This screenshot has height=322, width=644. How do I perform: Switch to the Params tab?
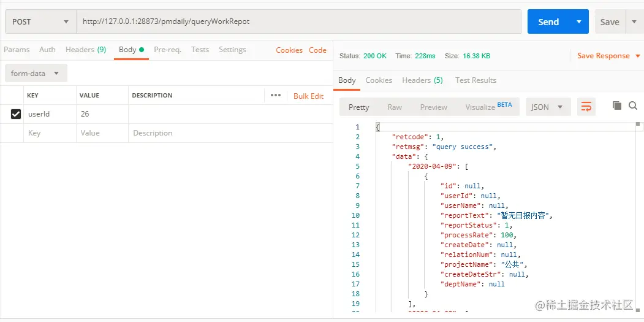click(x=17, y=50)
